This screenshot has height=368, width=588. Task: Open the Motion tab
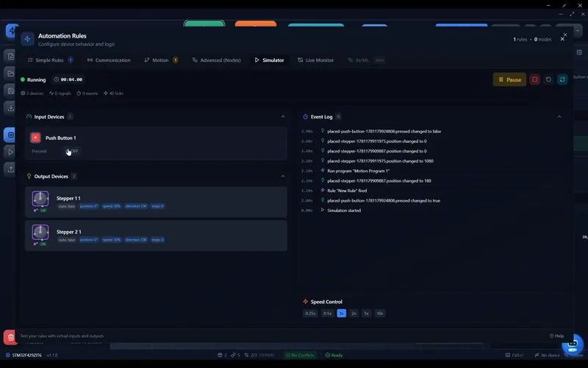(x=161, y=60)
